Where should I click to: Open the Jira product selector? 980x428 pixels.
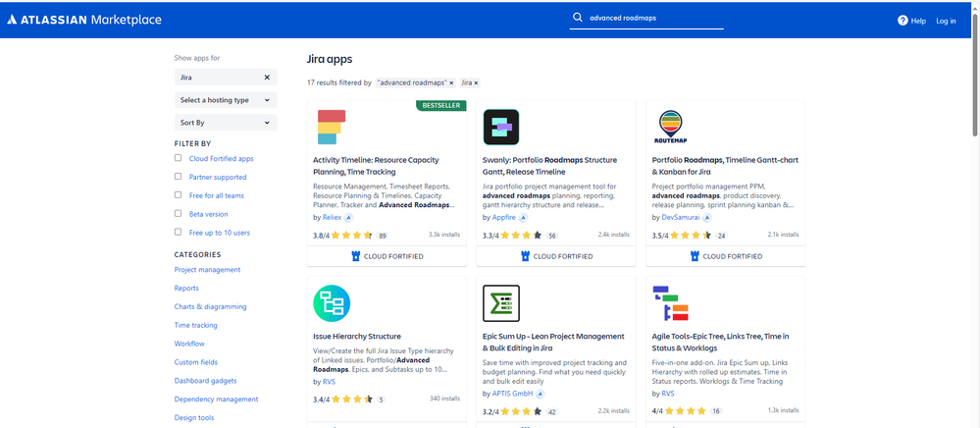click(x=226, y=78)
